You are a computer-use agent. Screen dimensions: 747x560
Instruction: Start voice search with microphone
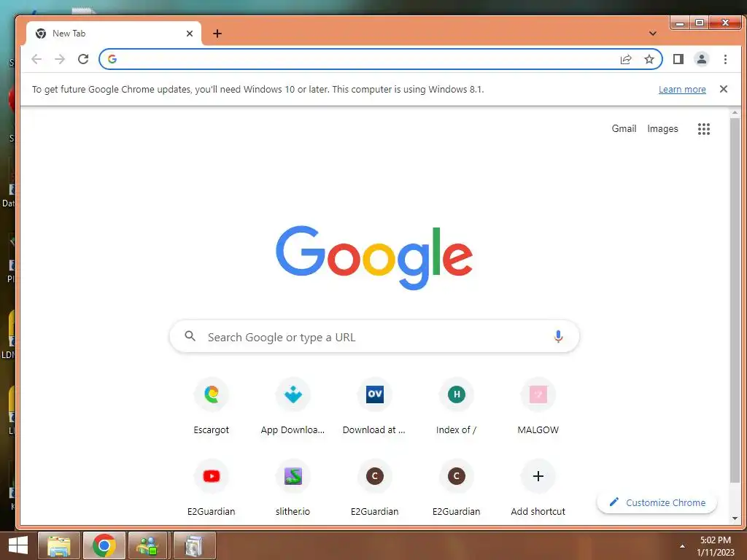(558, 337)
